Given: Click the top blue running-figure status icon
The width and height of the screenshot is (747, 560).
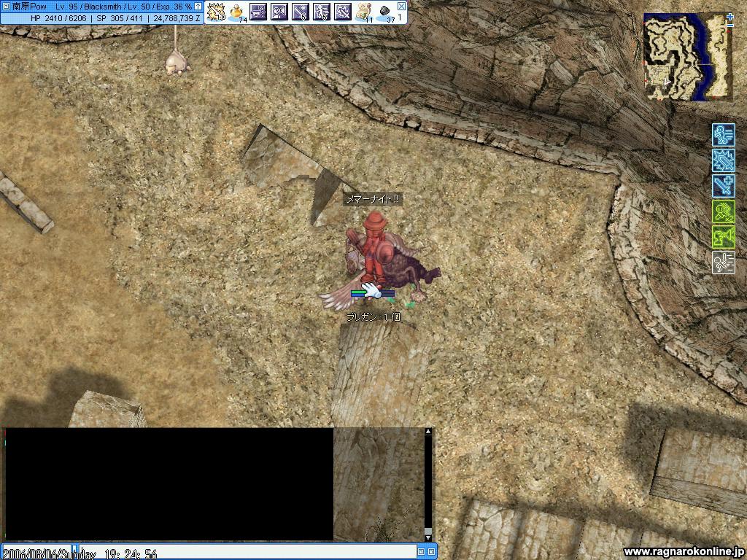Looking at the screenshot, I should coord(723,135).
